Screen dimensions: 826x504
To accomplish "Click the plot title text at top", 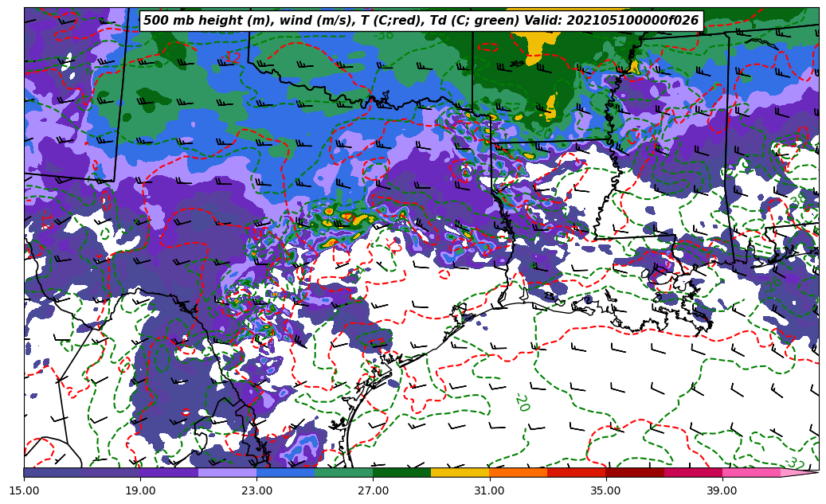I will click(x=421, y=21).
